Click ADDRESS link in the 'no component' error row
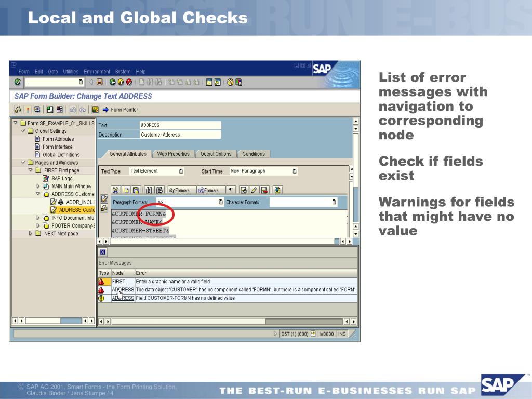This screenshot has height=399, width=532. 123,290
